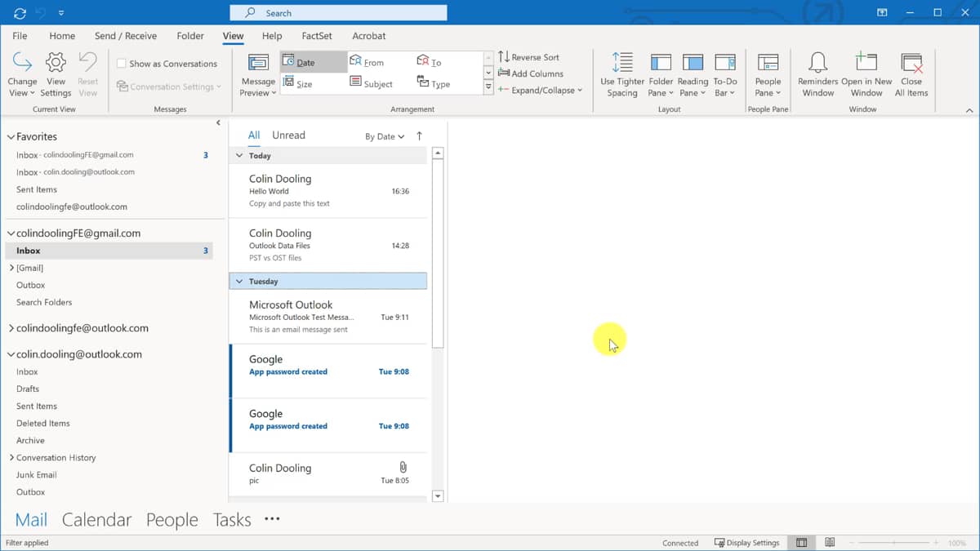Toggle Use Tighter Spacing

point(622,75)
